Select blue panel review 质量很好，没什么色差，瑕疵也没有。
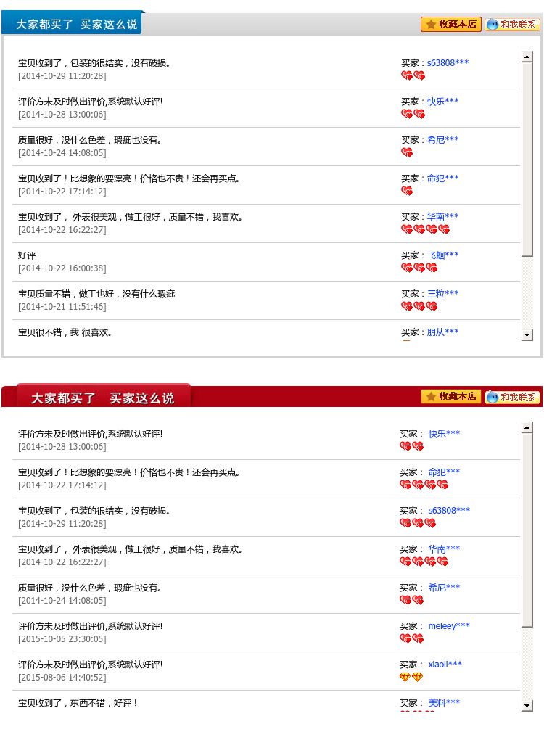Image resolution: width=544 pixels, height=756 pixels. [90, 140]
